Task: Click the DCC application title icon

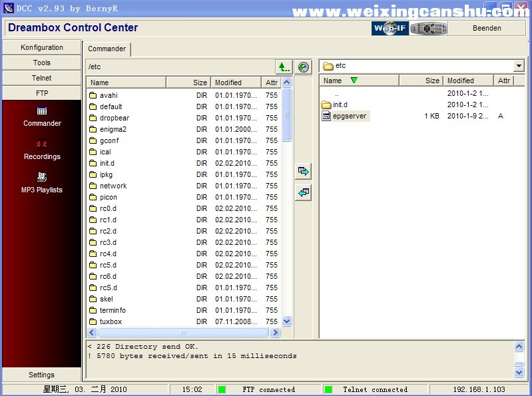Action: click(9, 8)
